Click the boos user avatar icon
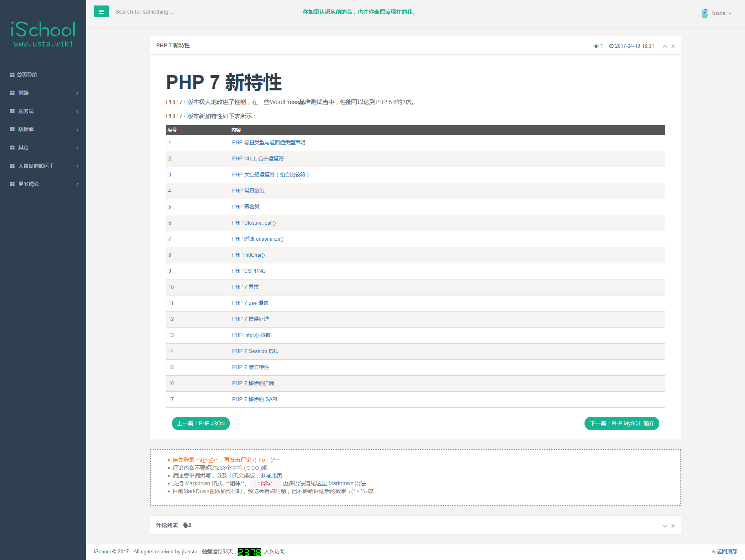 (x=705, y=14)
